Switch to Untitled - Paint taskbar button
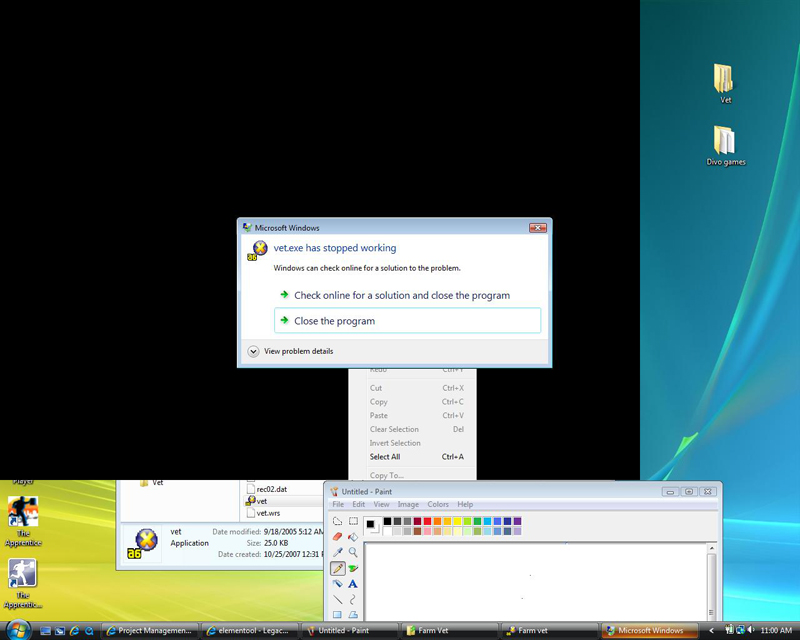 click(x=350, y=631)
